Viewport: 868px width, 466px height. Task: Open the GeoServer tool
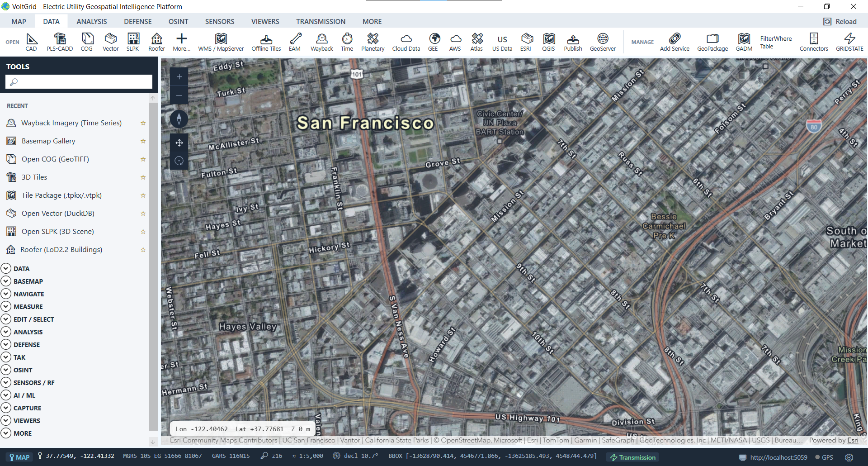[603, 42]
